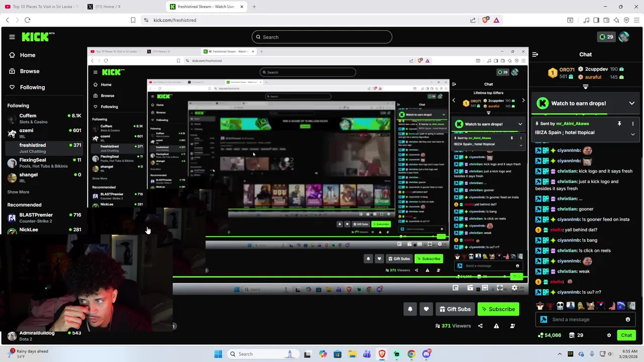
Task: Show next top gifters with right arrow
Action: [x=523, y=100]
